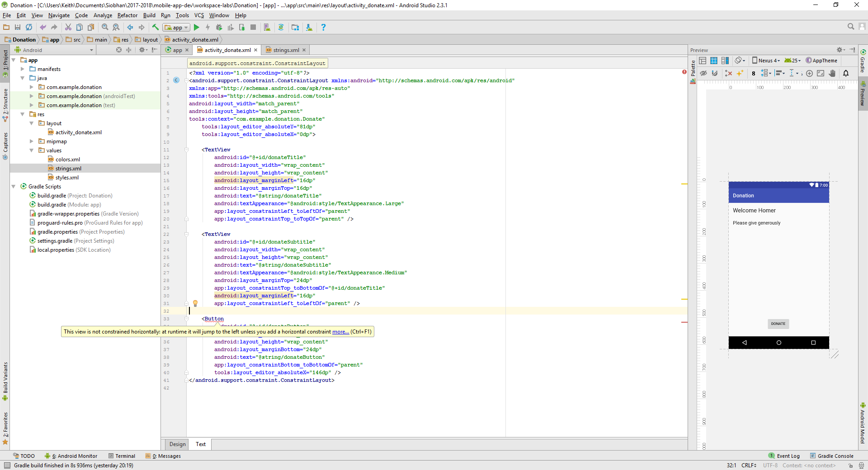This screenshot has height=470, width=868.
Task: Click Zoom In plus icon in Preview
Action: 809,73
